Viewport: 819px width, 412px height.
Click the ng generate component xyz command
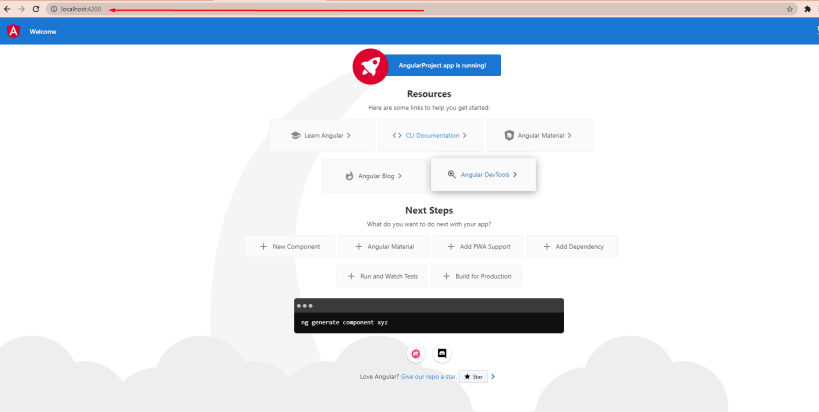coord(344,323)
